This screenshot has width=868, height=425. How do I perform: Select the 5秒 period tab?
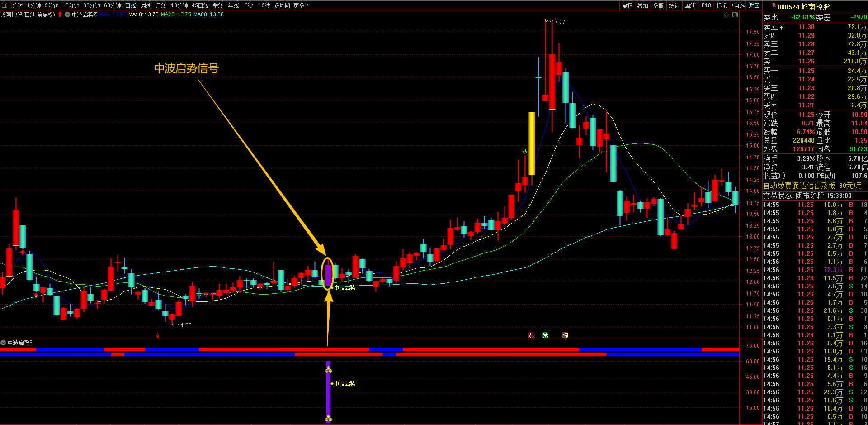249,5
